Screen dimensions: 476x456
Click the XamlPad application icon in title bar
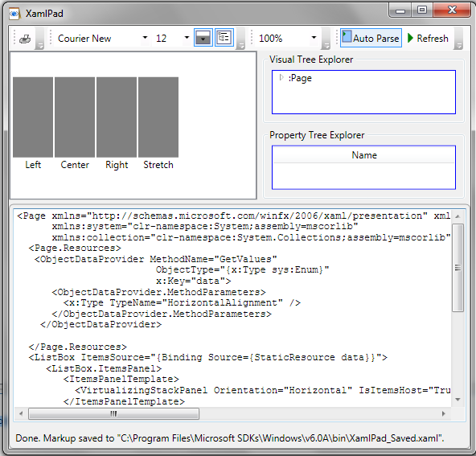[14, 14]
